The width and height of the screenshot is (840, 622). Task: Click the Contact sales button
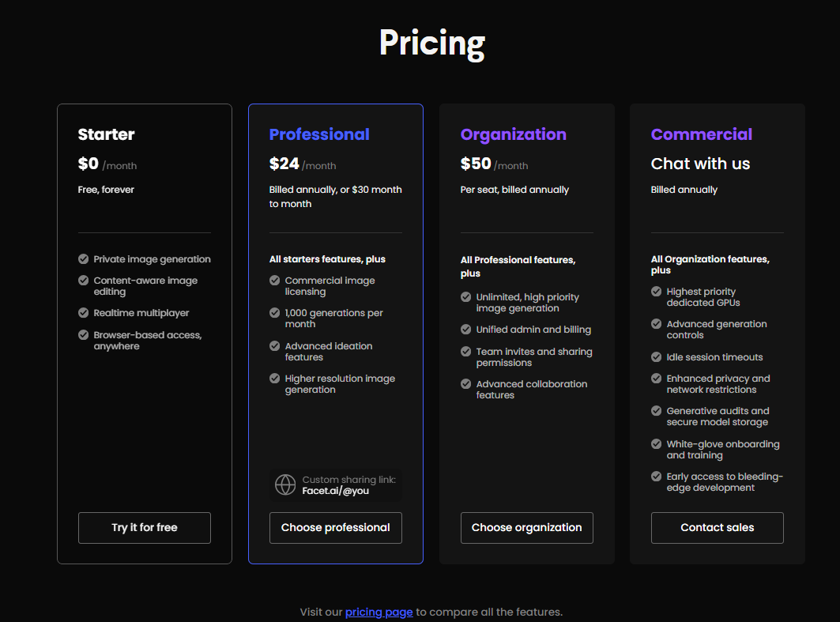(x=718, y=528)
